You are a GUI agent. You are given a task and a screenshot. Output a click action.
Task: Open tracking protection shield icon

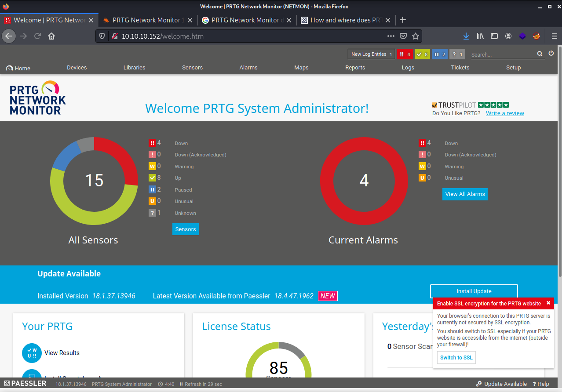(x=102, y=36)
